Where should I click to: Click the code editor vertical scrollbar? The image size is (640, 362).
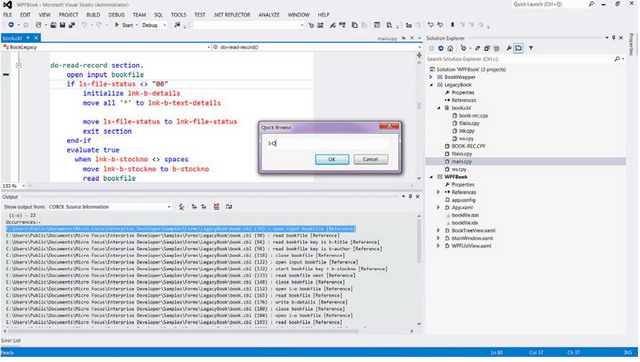coord(419,106)
